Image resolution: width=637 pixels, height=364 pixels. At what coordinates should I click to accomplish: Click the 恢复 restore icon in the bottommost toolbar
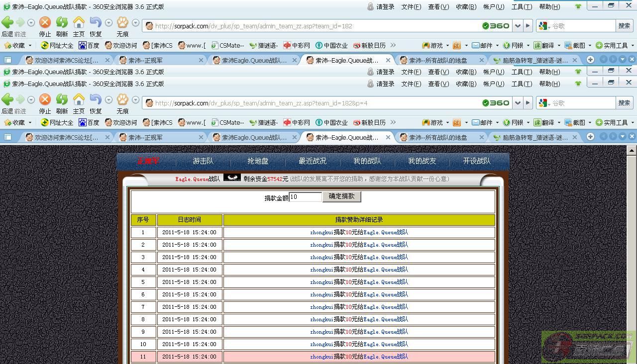click(x=96, y=100)
